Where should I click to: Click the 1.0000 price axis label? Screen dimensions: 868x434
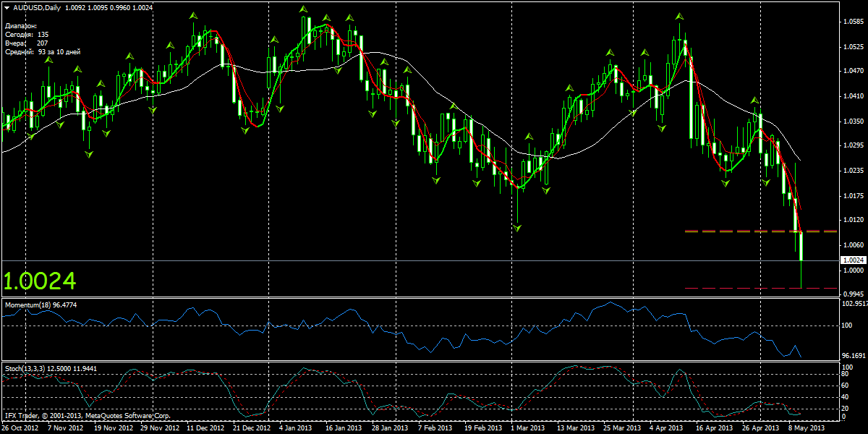coord(854,270)
